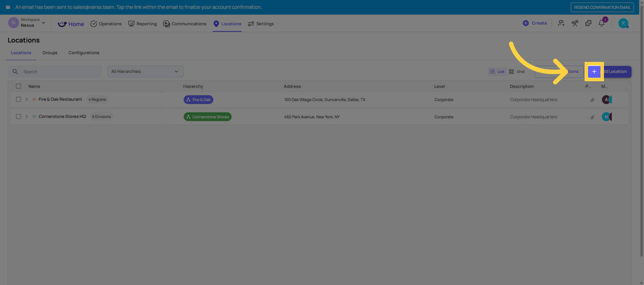Switch to List view
This screenshot has height=285, width=644.
[x=497, y=72]
